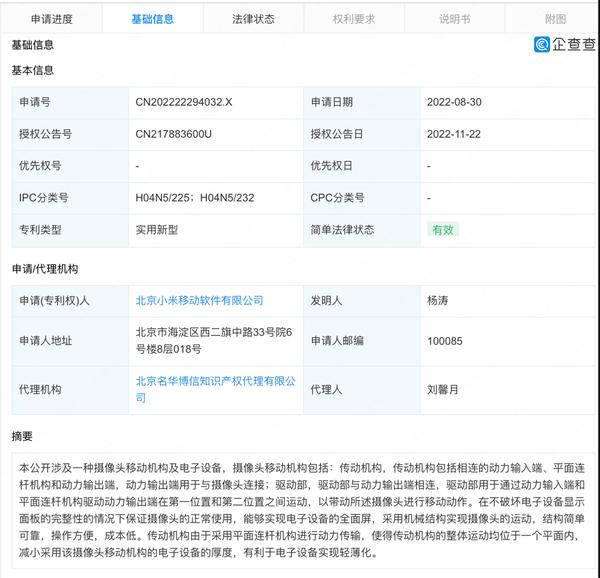Click the 优先权日 label cell
Image resolution: width=600 pixels, height=578 pixels.
[x=362, y=166]
